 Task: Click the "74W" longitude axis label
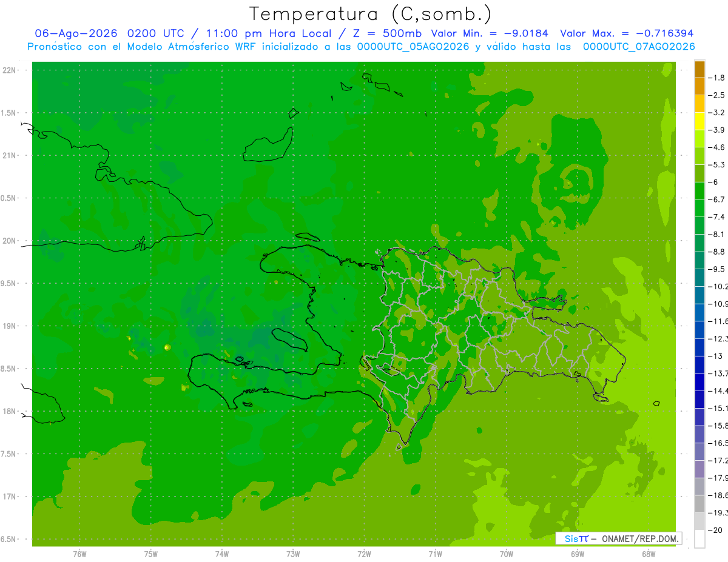click(221, 554)
